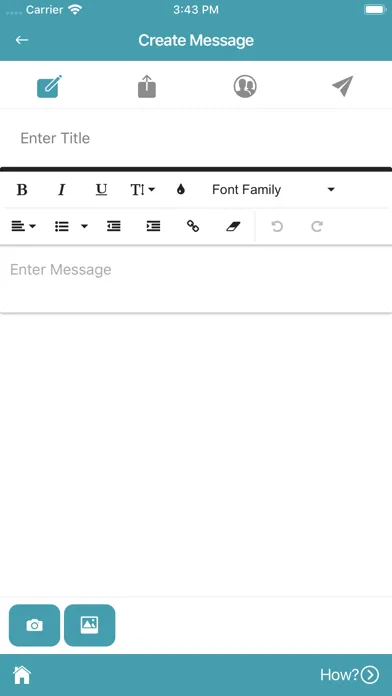
Task: Focus the Enter Title field
Action: (196, 138)
